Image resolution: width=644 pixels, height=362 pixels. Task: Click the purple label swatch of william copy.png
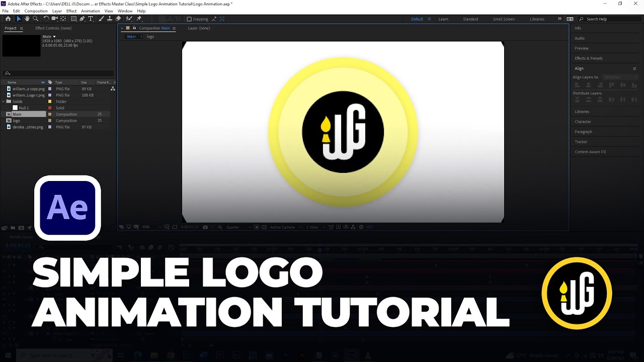coord(49,88)
